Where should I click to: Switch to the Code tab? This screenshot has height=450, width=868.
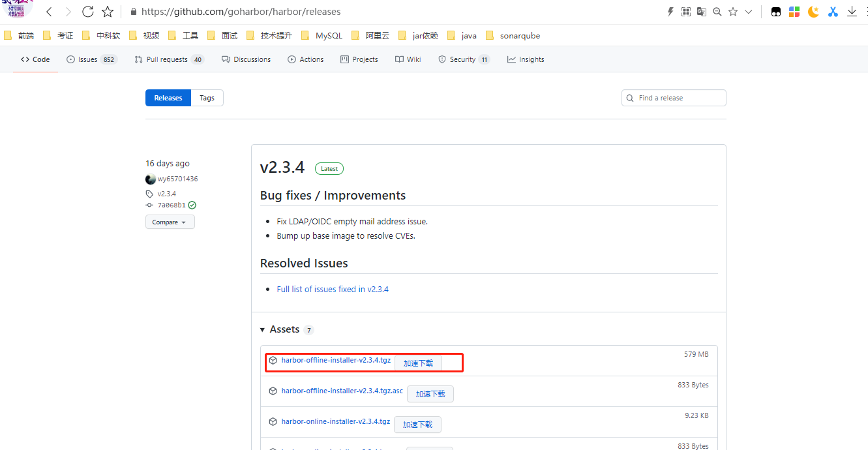(35, 59)
